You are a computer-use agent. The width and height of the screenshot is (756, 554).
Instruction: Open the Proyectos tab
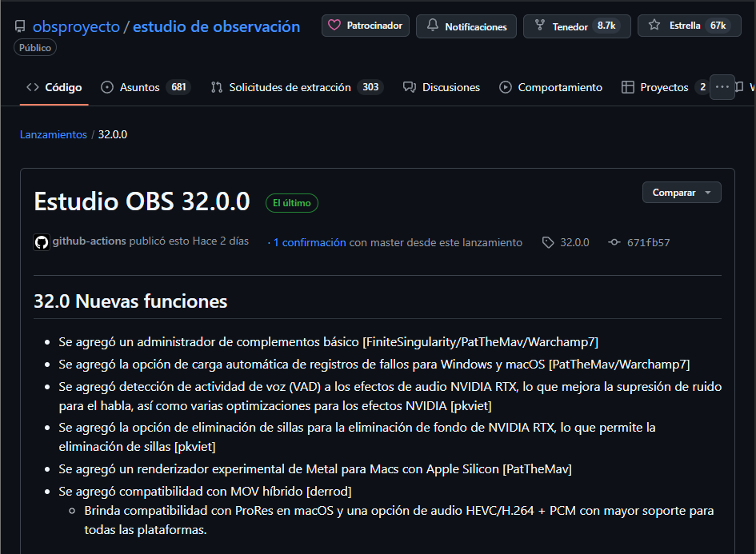pos(663,87)
